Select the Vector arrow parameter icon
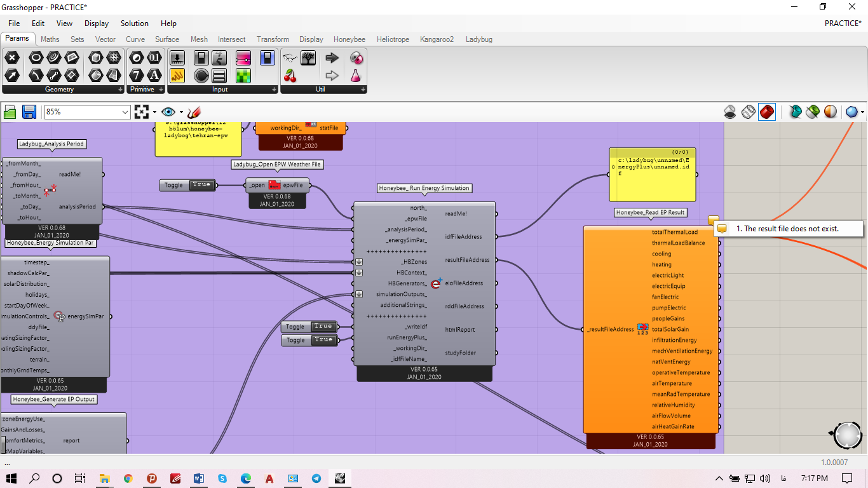This screenshot has height=488, width=868. [12, 76]
